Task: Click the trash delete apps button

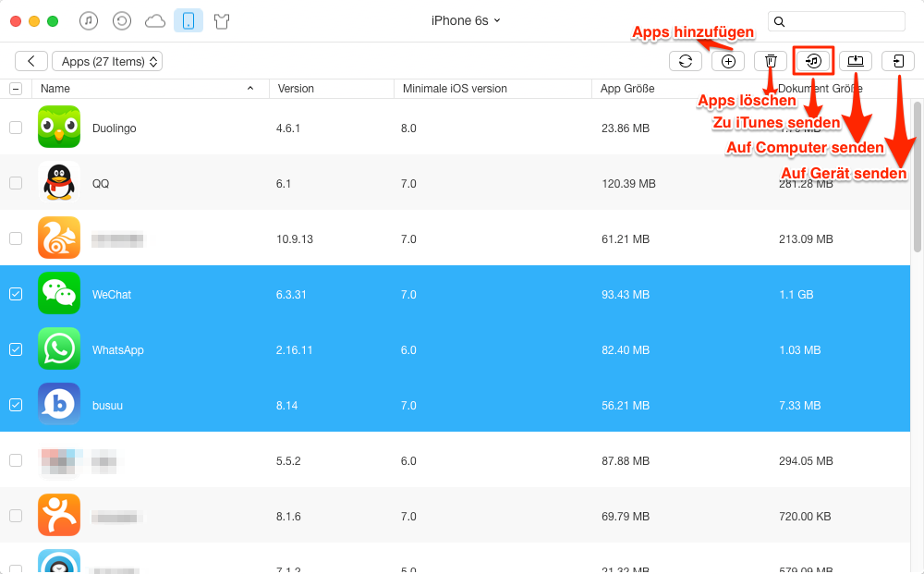Action: click(x=771, y=61)
